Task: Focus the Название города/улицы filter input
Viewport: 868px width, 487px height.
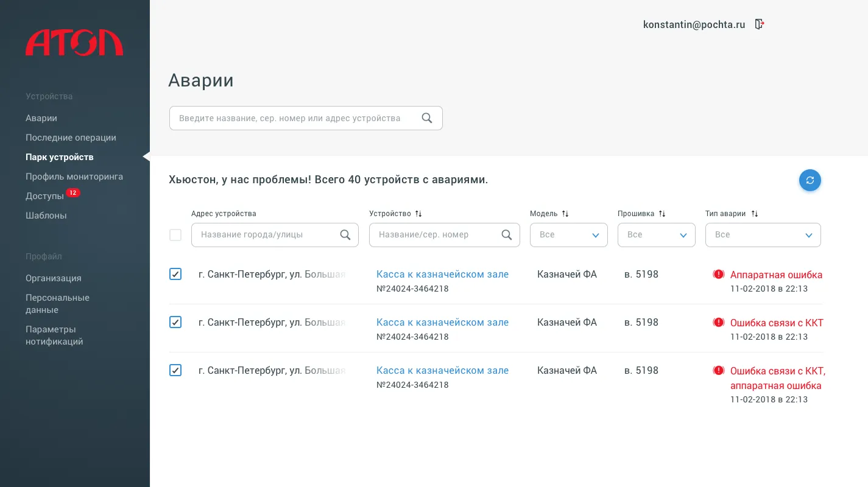Action: [x=275, y=235]
